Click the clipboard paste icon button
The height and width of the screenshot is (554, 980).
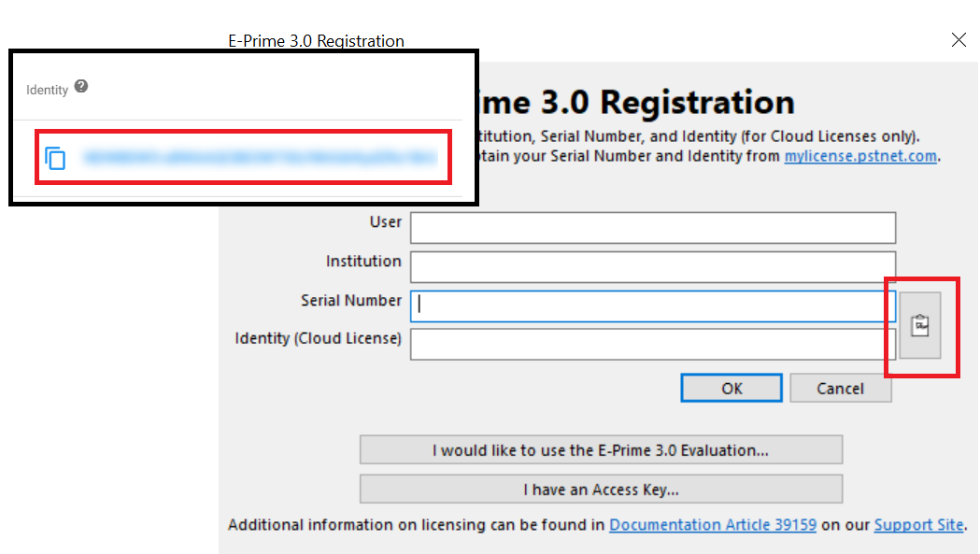(x=920, y=325)
